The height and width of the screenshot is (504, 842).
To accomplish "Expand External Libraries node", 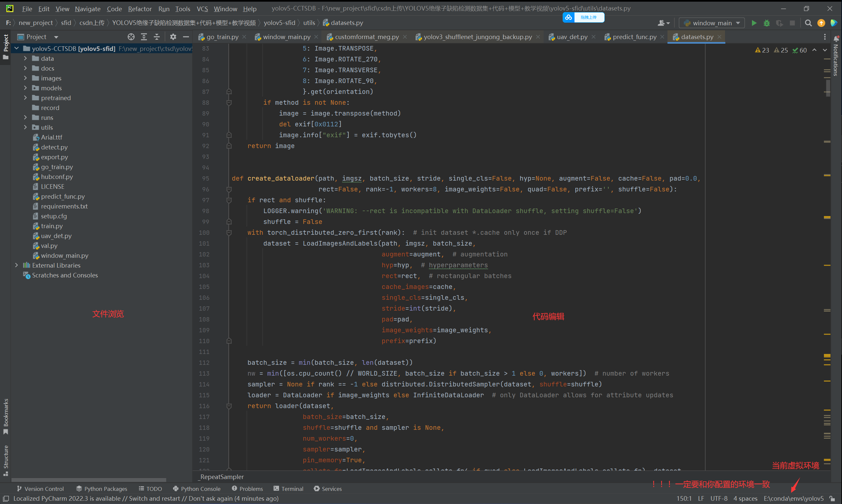I will coord(16,265).
